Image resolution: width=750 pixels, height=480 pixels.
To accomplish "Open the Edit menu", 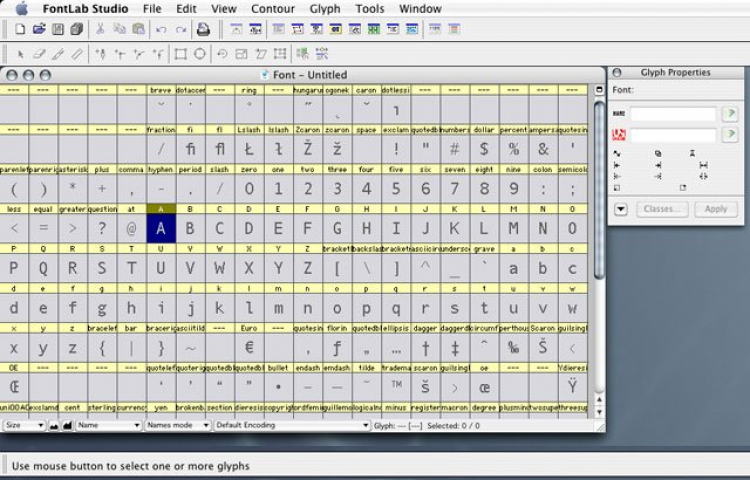I will point(186,9).
